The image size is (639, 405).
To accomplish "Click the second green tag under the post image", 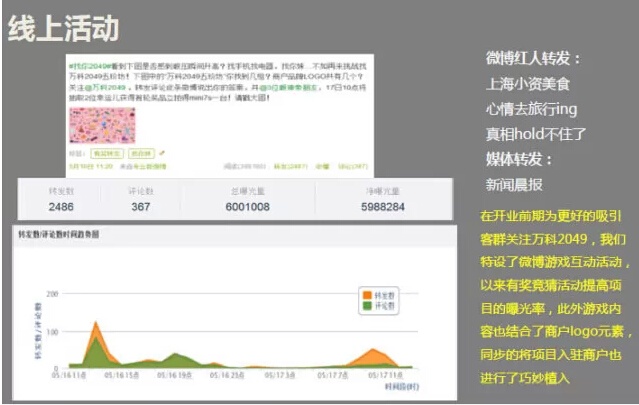I will (x=139, y=154).
